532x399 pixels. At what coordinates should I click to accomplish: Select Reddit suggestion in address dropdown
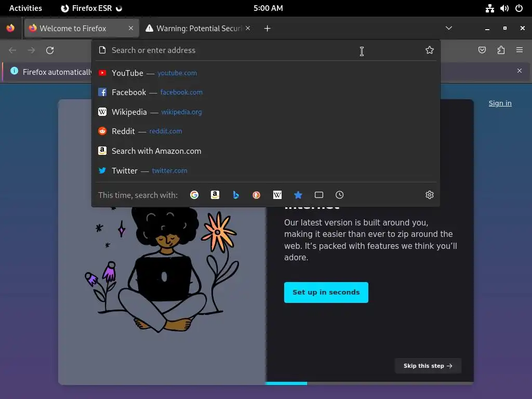(266, 131)
